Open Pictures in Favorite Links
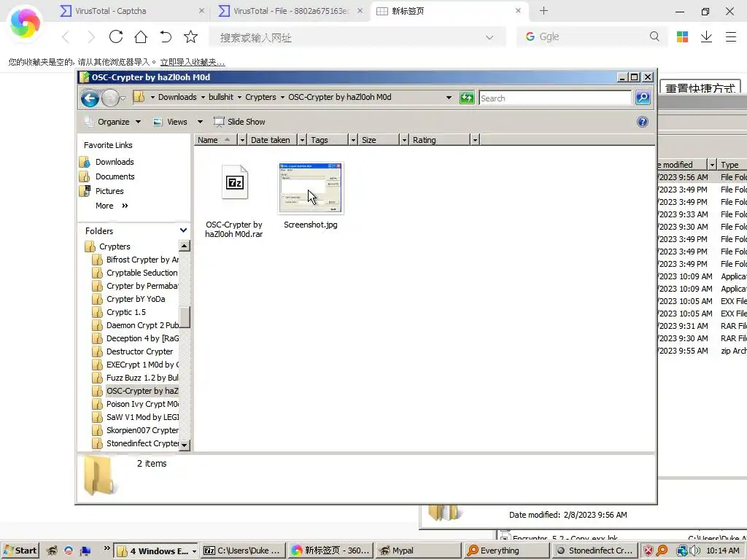This screenshot has height=560, width=747. pyautogui.click(x=109, y=191)
